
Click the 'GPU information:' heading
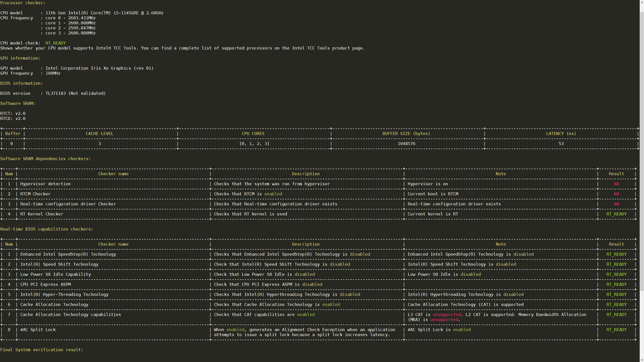(x=20, y=58)
